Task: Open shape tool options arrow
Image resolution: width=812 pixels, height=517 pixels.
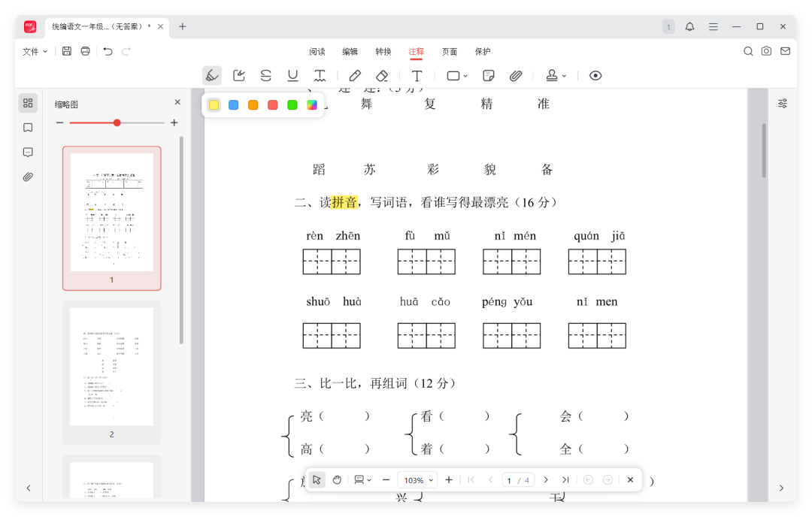Action: pos(465,76)
